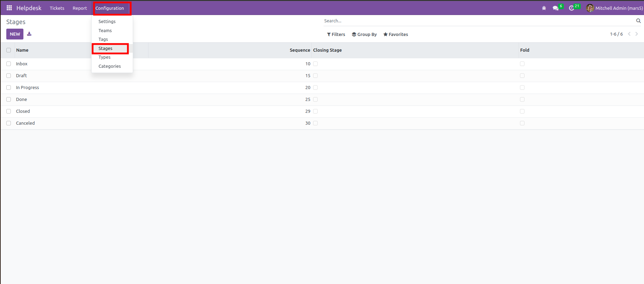
Task: Click sequence value 10
Action: click(x=308, y=64)
